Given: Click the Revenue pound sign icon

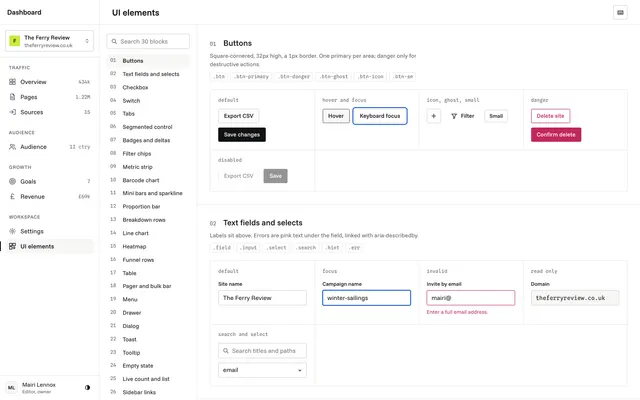Looking at the screenshot, I should [x=13, y=197].
